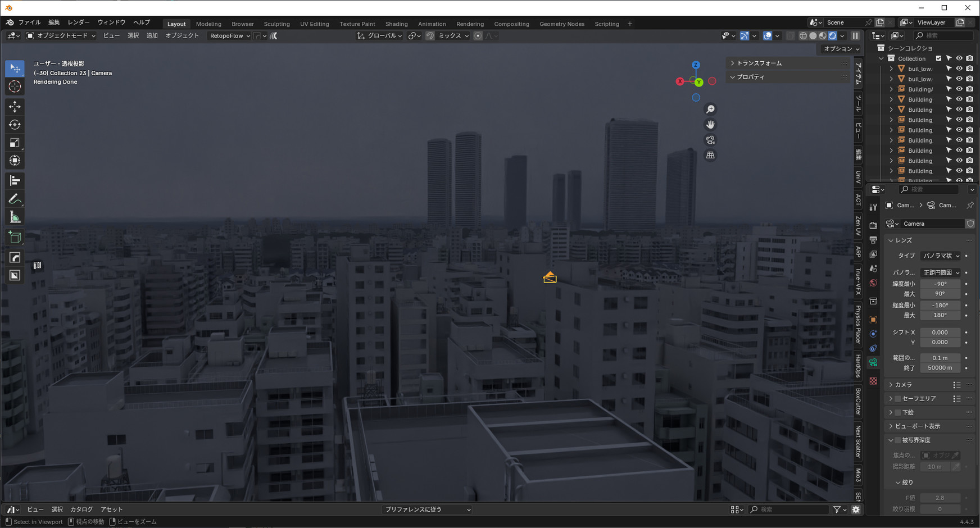The image size is (980, 528).
Task: Select the Rotate tool
Action: pos(15,125)
